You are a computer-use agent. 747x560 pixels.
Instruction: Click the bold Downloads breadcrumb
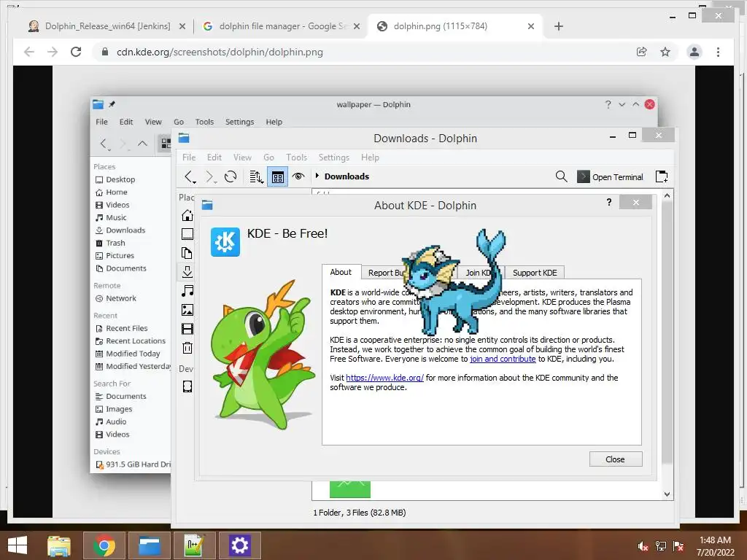click(347, 176)
